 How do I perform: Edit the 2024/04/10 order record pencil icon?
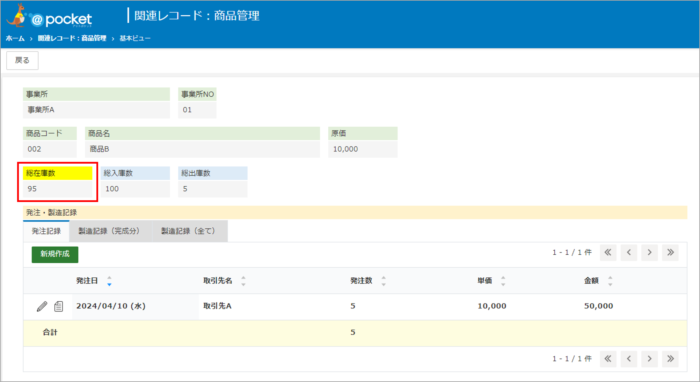42,306
